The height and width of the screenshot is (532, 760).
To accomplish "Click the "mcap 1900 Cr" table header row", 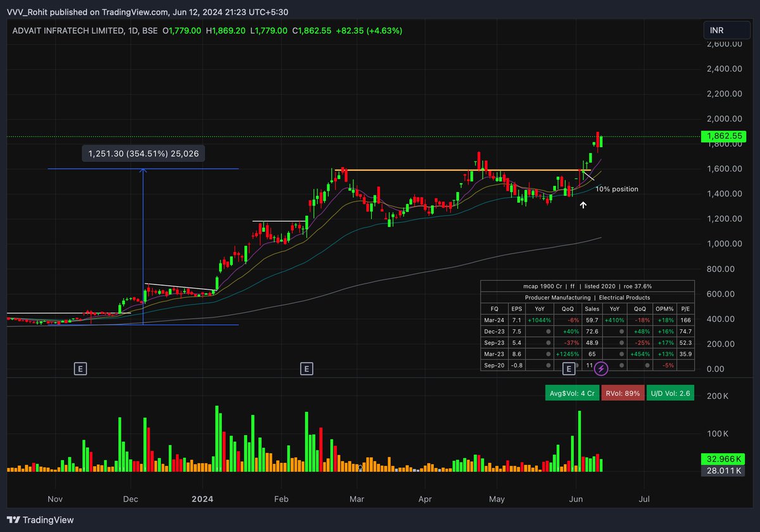I will coord(588,286).
